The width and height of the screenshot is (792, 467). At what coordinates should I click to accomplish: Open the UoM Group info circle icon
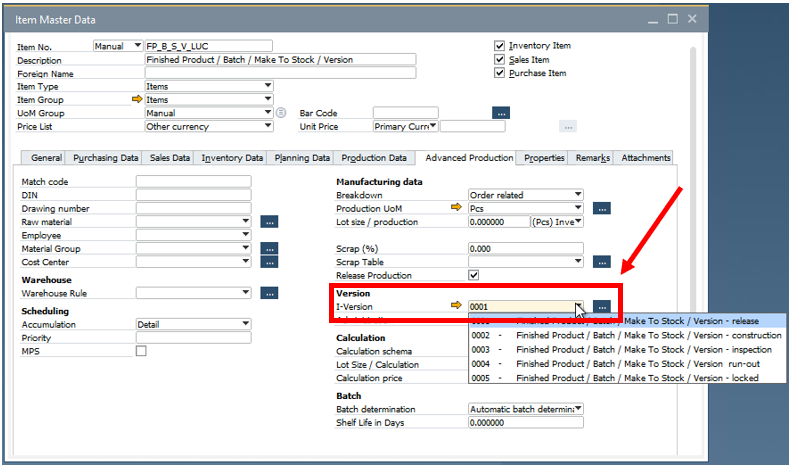(281, 113)
